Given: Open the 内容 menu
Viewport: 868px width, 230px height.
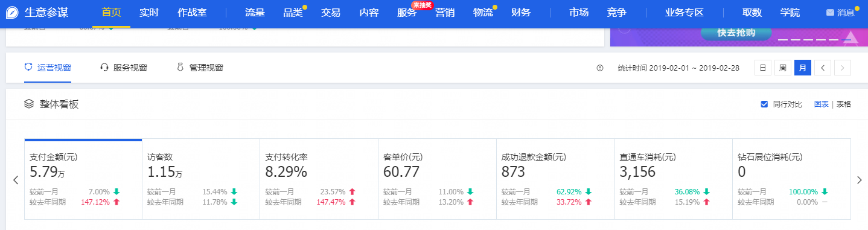Looking at the screenshot, I should coord(369,13).
